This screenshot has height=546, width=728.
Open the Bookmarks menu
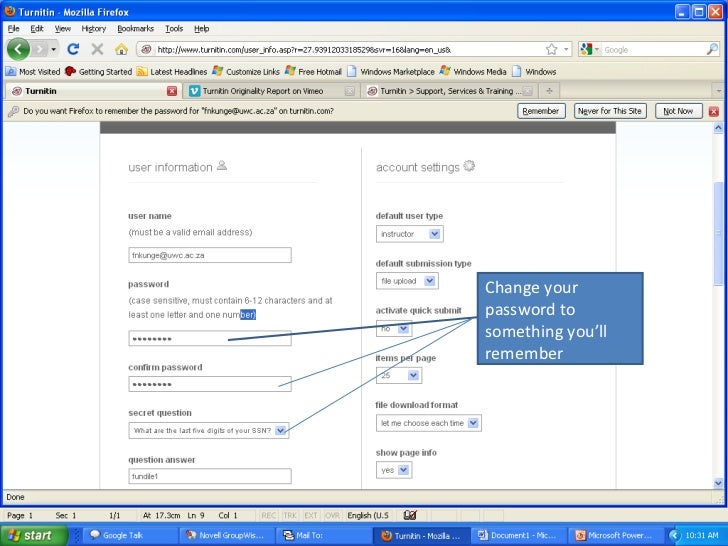[136, 28]
